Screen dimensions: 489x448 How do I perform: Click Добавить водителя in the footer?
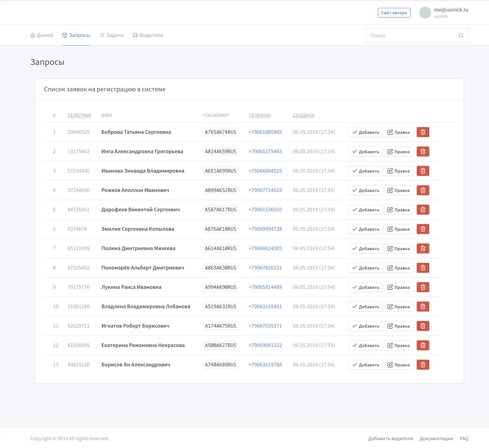[390, 438]
